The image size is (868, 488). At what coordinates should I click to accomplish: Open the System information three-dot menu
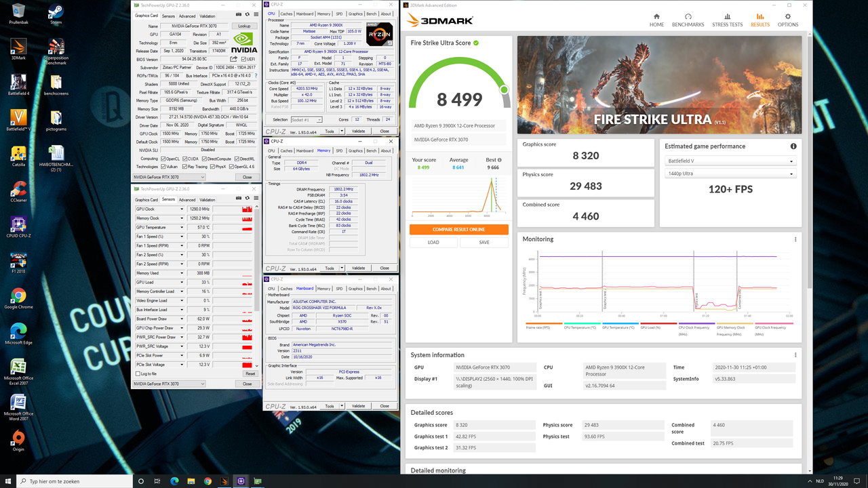point(795,355)
